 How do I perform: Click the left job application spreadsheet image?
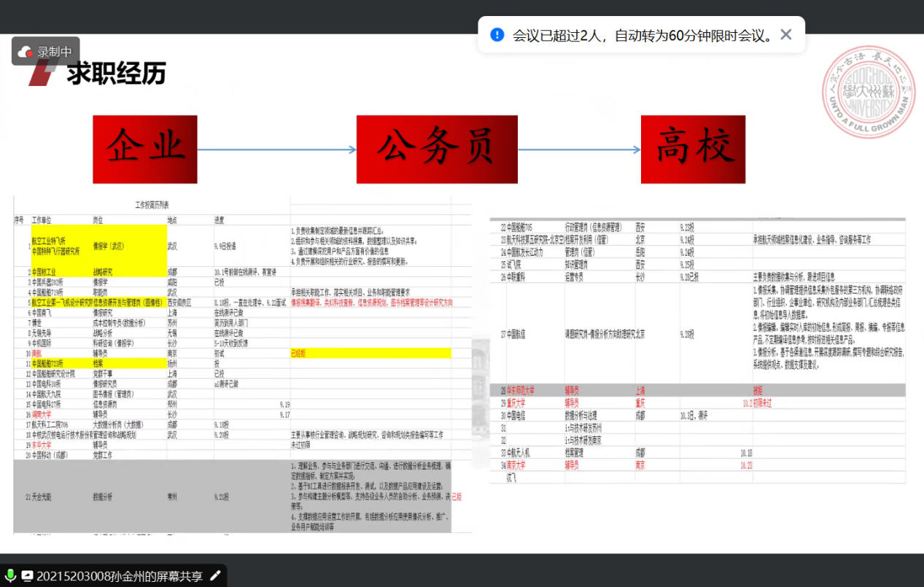[241, 365]
